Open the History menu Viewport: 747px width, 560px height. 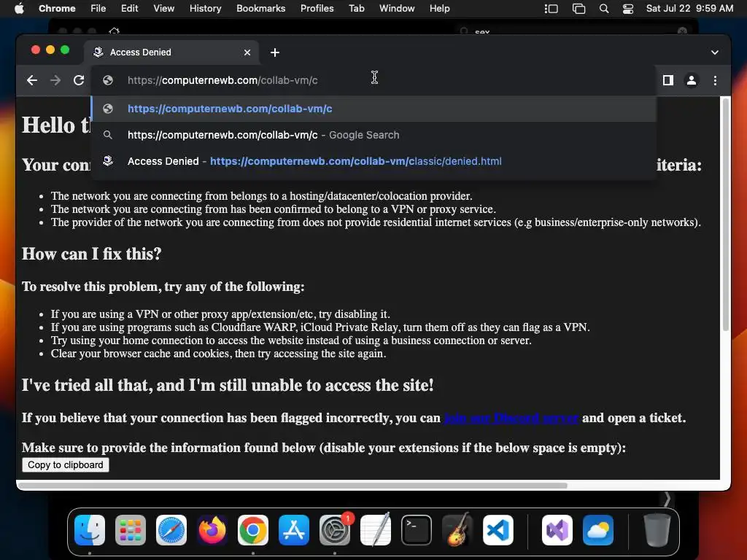pyautogui.click(x=205, y=9)
